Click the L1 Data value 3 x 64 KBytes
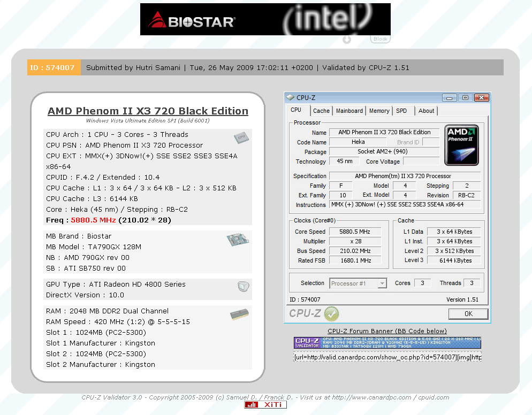The width and height of the screenshot is (532, 415). (454, 232)
